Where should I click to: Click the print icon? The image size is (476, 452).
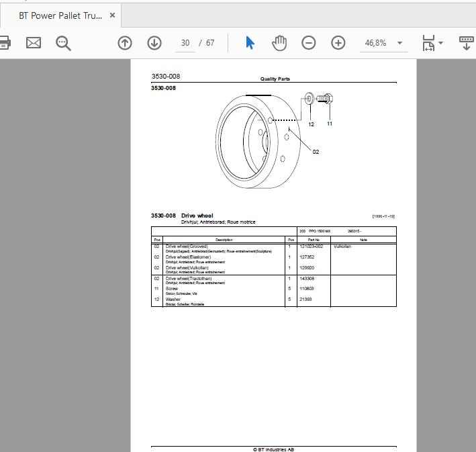(5, 43)
